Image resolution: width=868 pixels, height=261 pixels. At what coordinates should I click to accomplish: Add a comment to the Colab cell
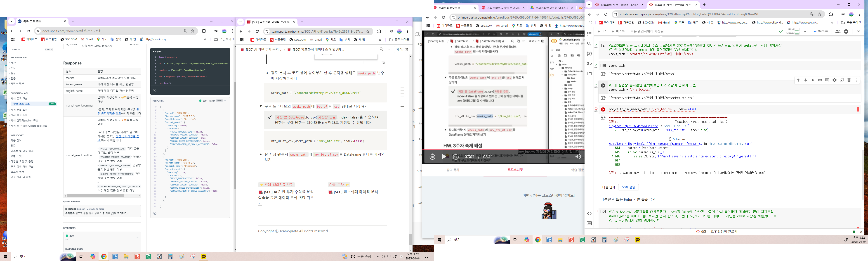[x=827, y=80]
